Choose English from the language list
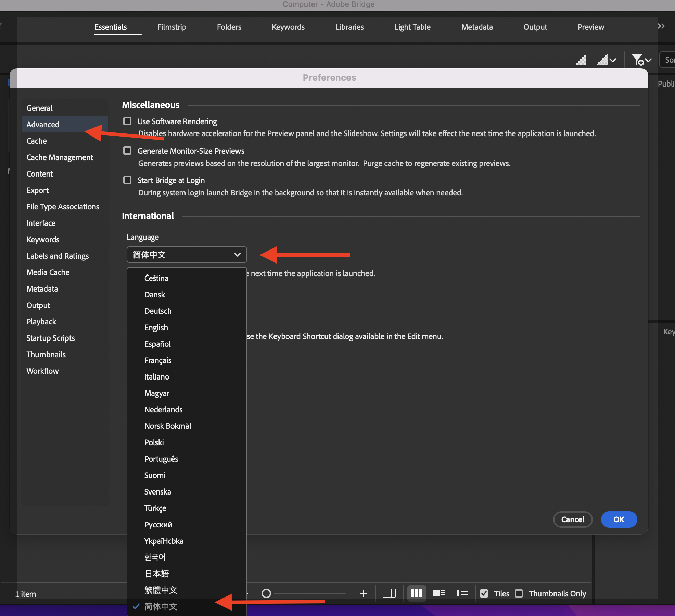 pyautogui.click(x=156, y=328)
